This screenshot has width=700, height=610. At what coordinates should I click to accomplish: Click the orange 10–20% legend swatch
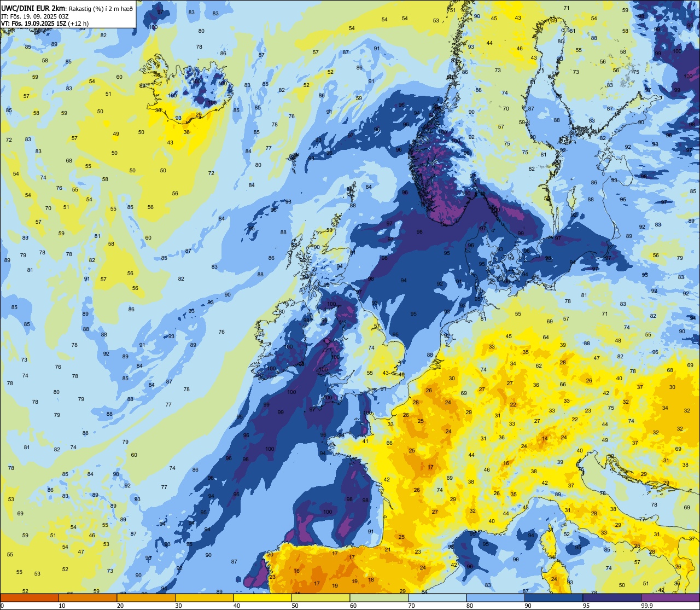(87, 598)
